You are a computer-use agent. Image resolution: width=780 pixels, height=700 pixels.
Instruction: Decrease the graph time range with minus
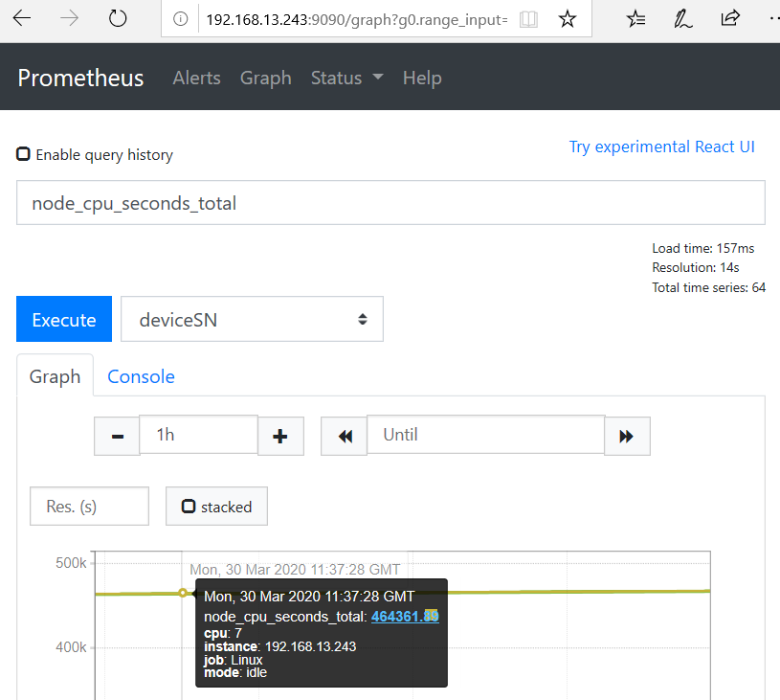pos(117,436)
